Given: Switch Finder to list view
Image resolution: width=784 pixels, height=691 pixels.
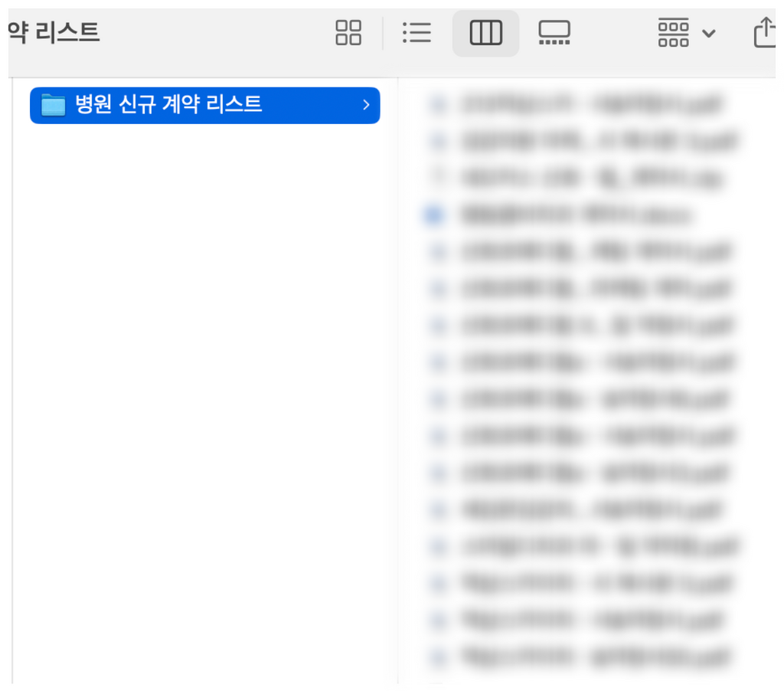Looking at the screenshot, I should coord(416,33).
